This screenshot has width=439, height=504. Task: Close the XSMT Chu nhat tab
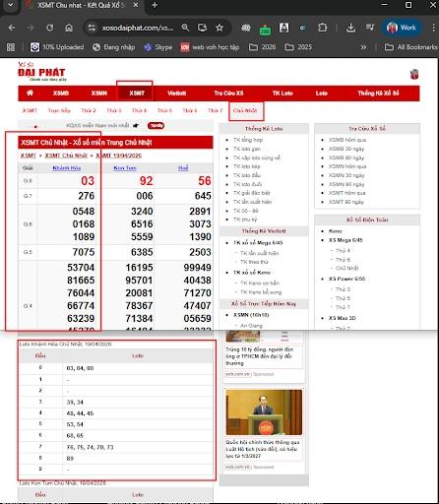click(136, 5)
